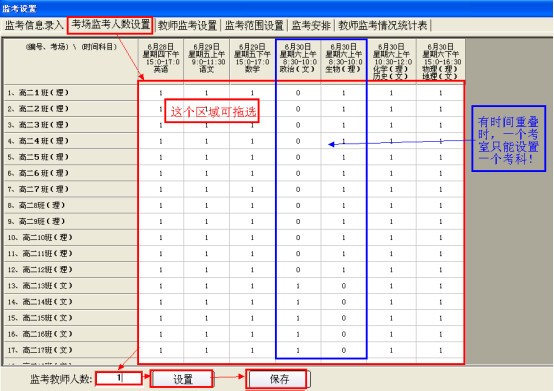554x391 pixels.
Task: Open 教师监考情况统计表 tab
Action: point(383,25)
